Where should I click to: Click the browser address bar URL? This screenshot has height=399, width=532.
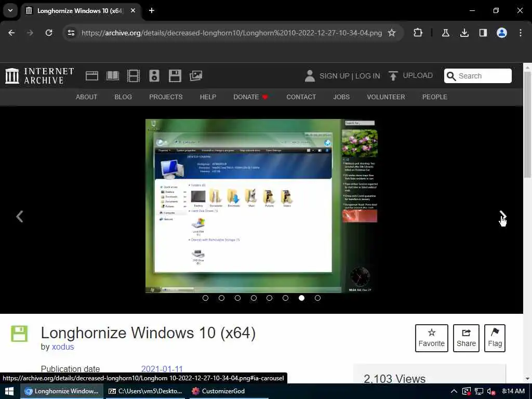coord(231,33)
